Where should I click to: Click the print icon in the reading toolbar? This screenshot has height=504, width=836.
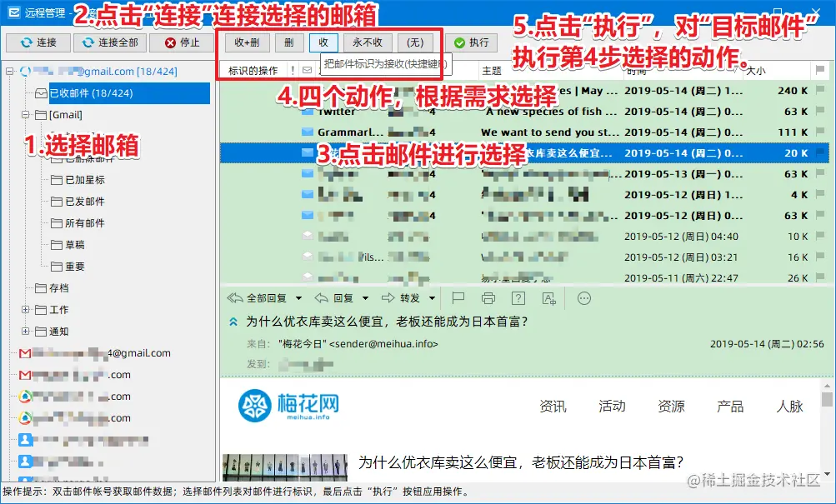click(488, 298)
